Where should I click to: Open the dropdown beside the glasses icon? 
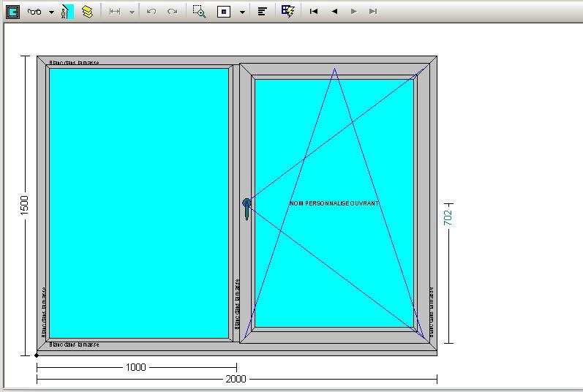coord(51,12)
